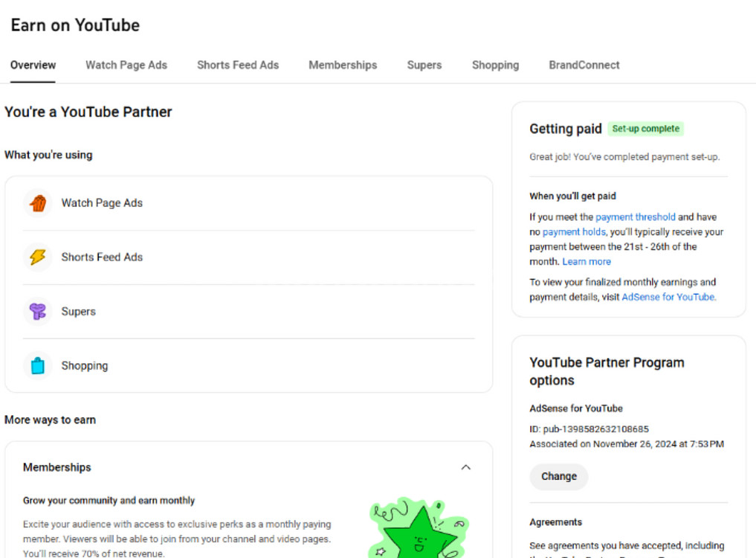Visit the AdSense for YouTube link

(669, 297)
